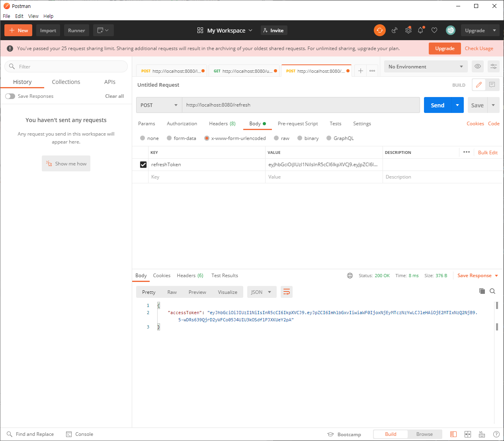Open the Pre-request Script tab
504x441 pixels.
(x=298, y=124)
